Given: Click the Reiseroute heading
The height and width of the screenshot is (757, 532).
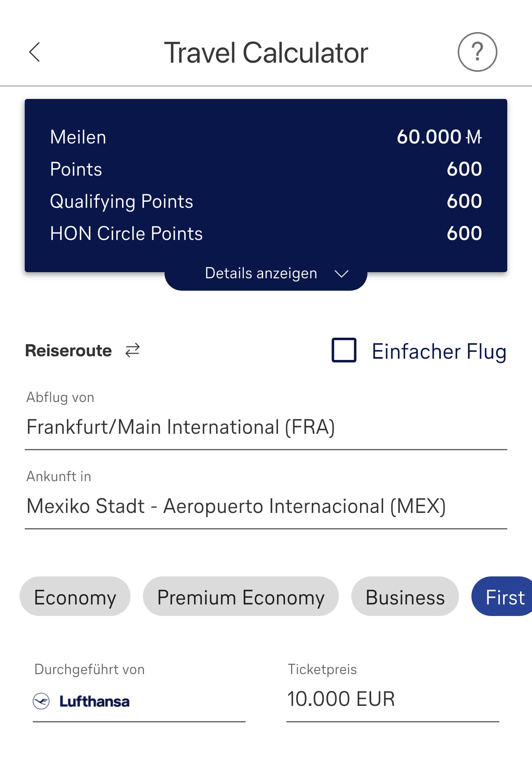Looking at the screenshot, I should point(68,350).
